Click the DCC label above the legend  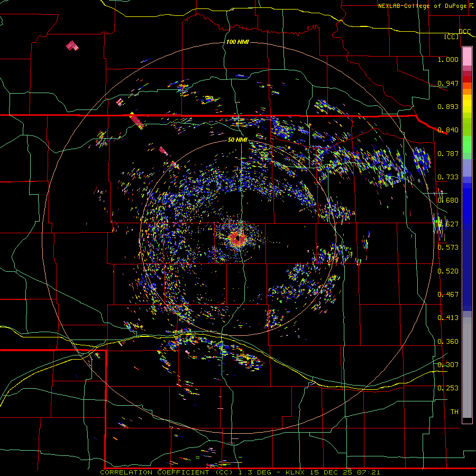tap(464, 32)
